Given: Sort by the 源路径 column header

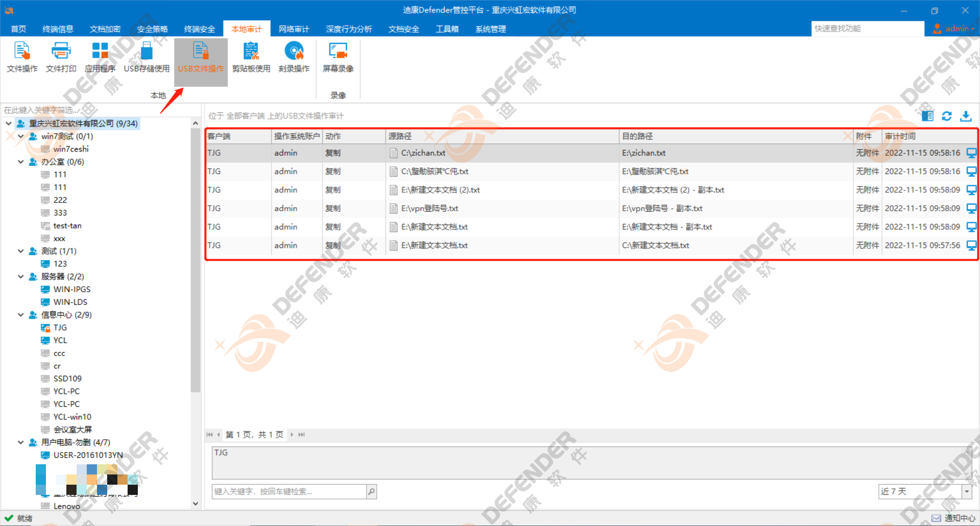Looking at the screenshot, I should pos(502,136).
